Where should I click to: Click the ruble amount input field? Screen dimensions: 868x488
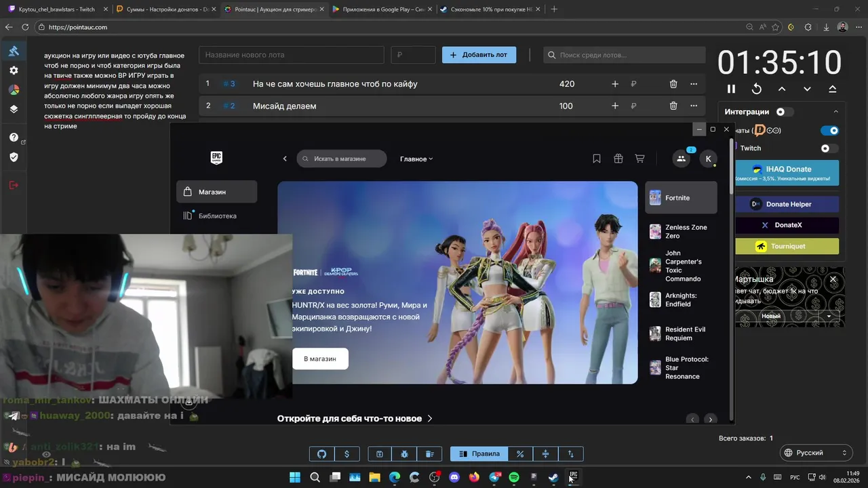pyautogui.click(x=413, y=55)
